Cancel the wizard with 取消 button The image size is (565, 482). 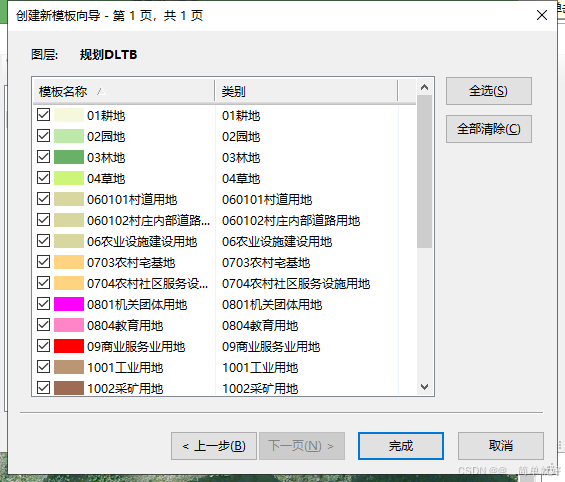(x=501, y=446)
